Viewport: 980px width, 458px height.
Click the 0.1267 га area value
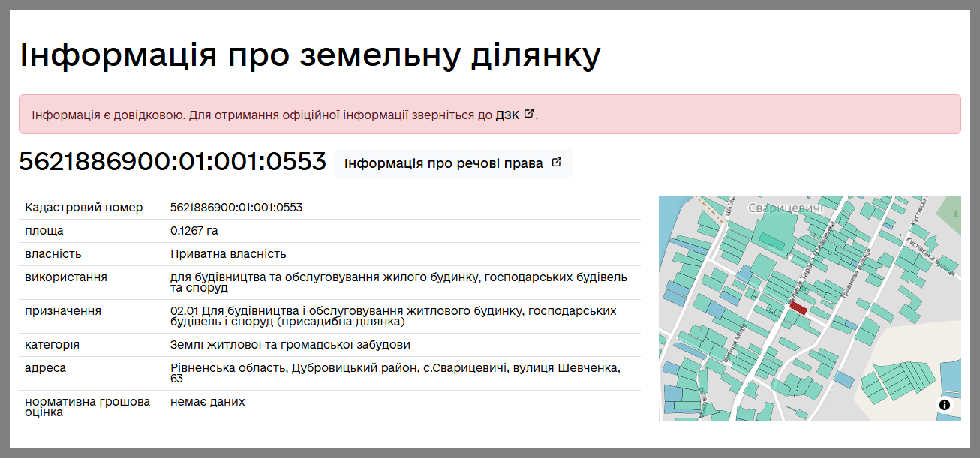[x=194, y=231]
